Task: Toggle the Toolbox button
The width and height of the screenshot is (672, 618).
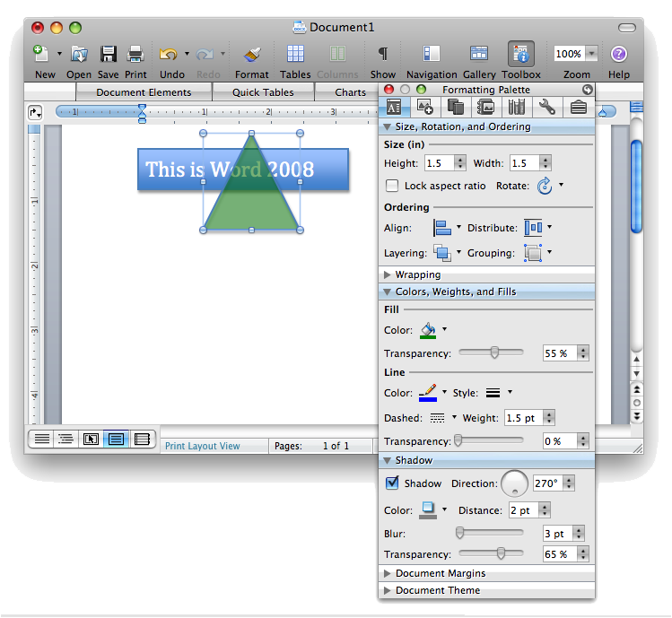Action: point(521,54)
